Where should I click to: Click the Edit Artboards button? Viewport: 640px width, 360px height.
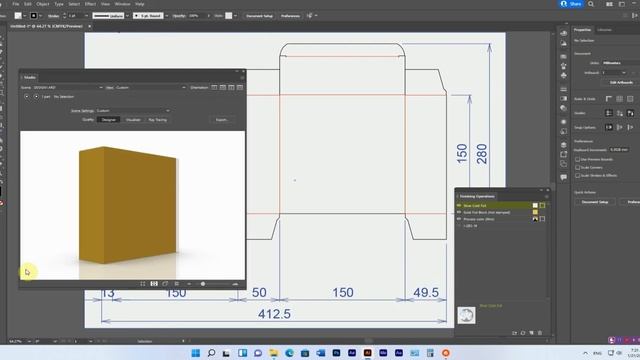coord(621,82)
